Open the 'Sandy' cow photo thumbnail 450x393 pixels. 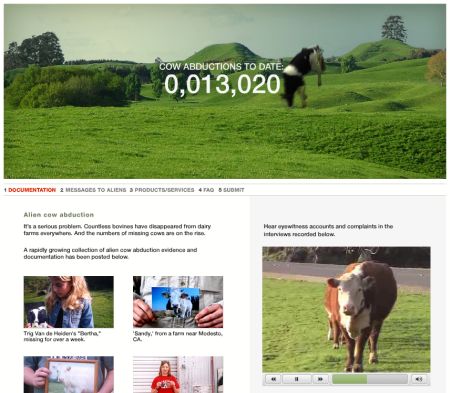click(178, 302)
